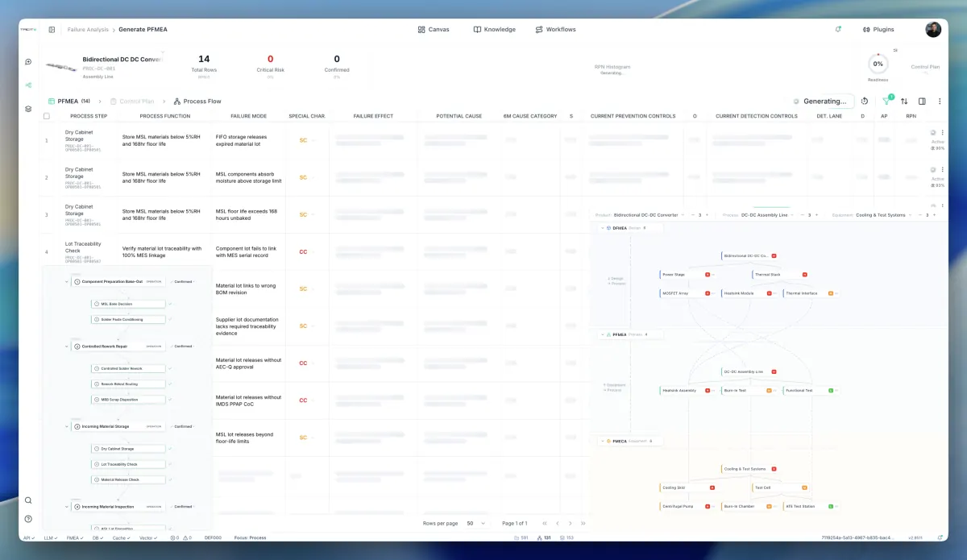The image size is (967, 560).
Task: Open the notifications bell icon
Action: [x=838, y=29]
